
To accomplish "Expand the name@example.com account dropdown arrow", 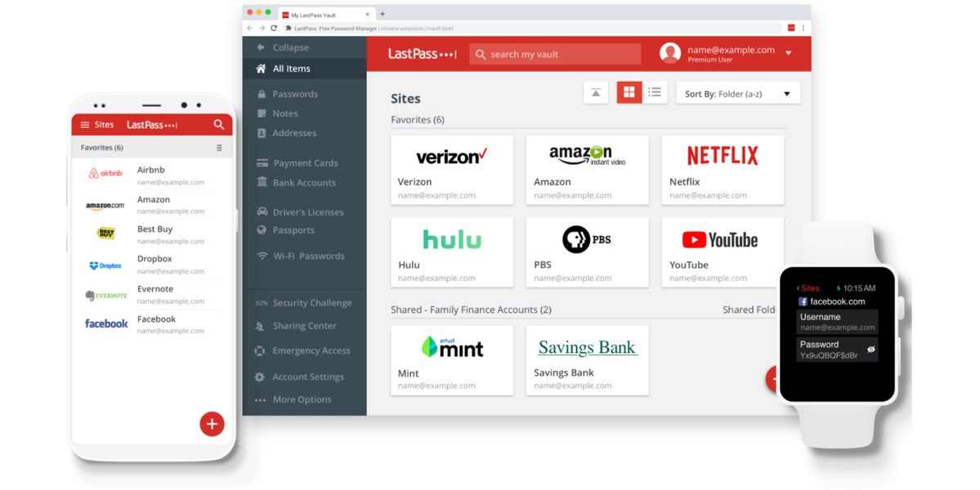I will click(x=789, y=54).
